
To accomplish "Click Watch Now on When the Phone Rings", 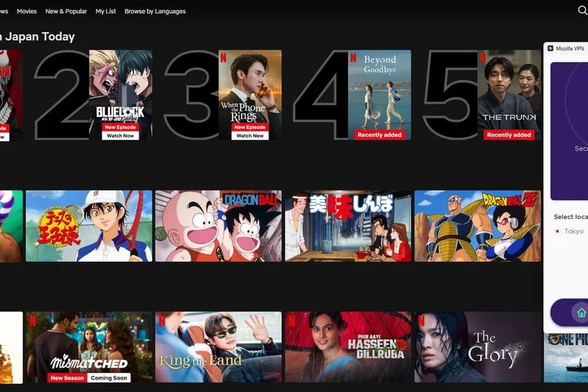I will click(x=250, y=135).
